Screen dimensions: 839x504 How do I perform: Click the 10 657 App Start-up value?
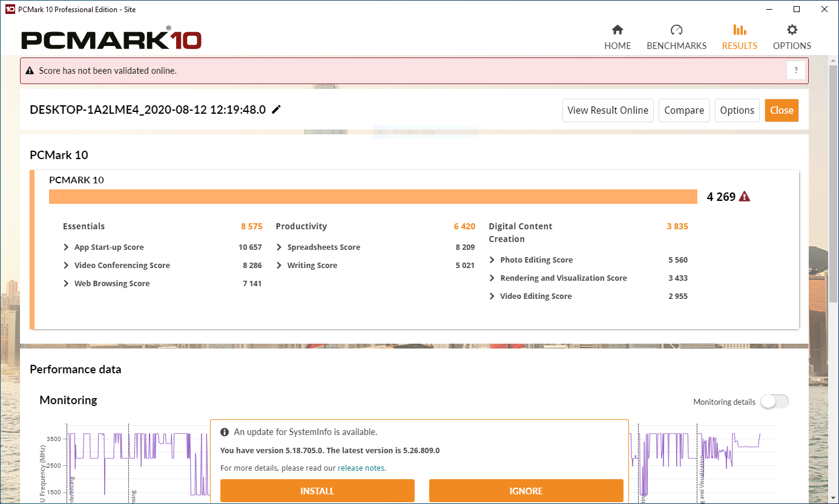click(250, 247)
